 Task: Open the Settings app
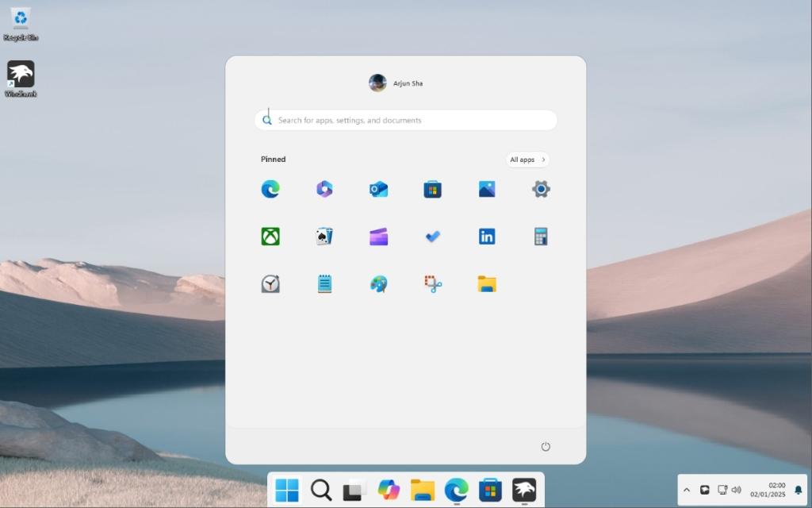540,189
